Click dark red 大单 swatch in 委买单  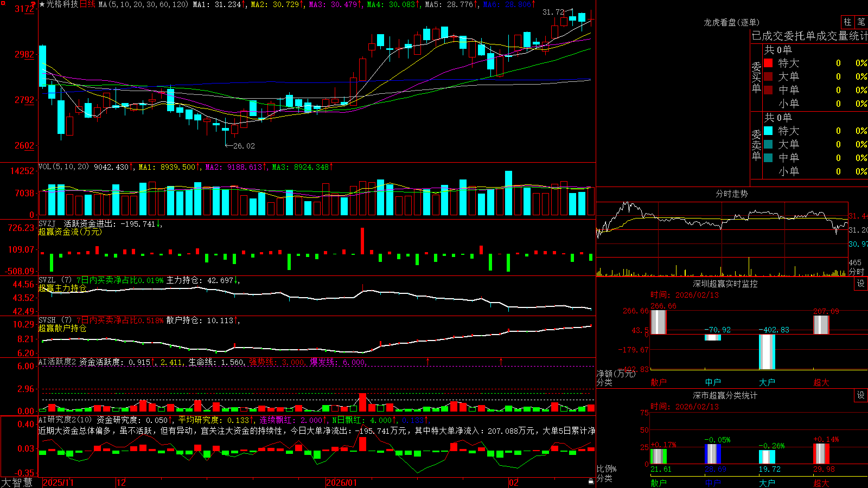tap(768, 76)
